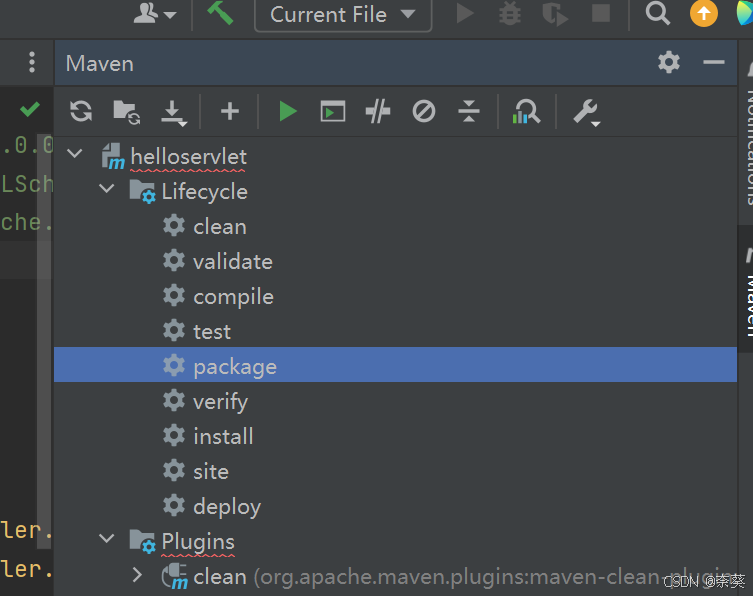Download sources and documentation icon

(173, 113)
